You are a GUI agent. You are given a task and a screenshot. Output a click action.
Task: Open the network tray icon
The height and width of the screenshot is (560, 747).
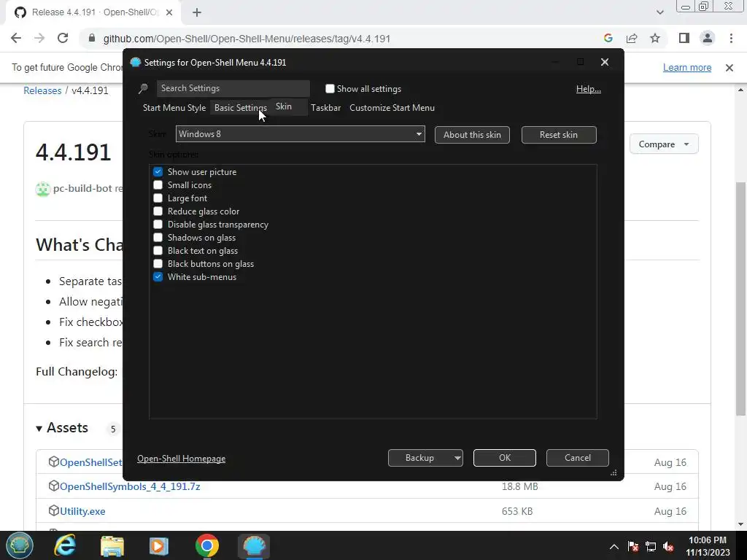(x=651, y=547)
